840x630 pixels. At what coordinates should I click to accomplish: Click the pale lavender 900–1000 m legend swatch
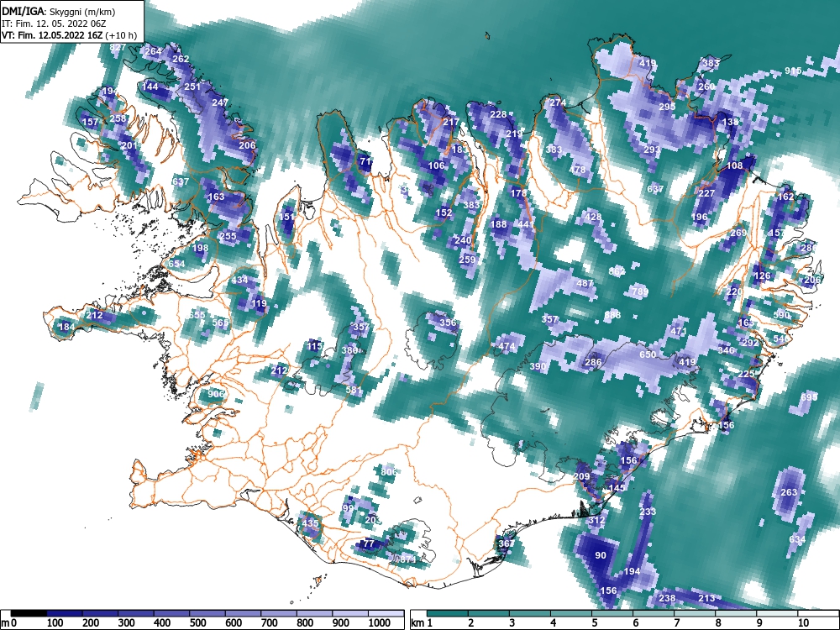pos(350,613)
